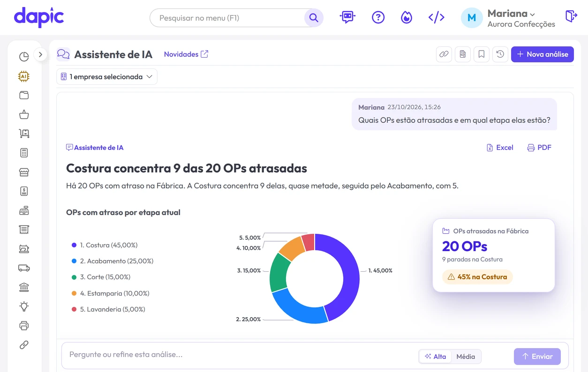Open the cash register sidebar icon
This screenshot has width=588, height=372.
click(x=24, y=210)
